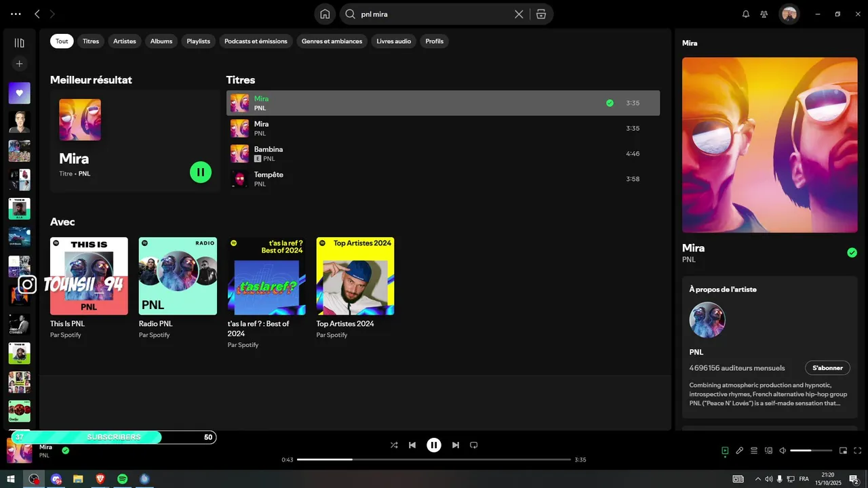Select the Bambina track row
The height and width of the screenshot is (488, 868).
pyautogui.click(x=443, y=154)
